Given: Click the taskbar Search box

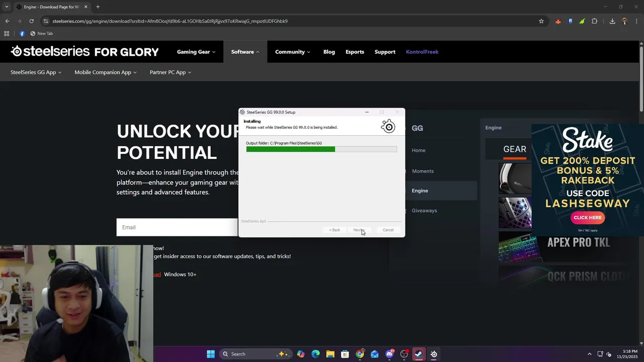Looking at the screenshot, I should click(x=255, y=354).
